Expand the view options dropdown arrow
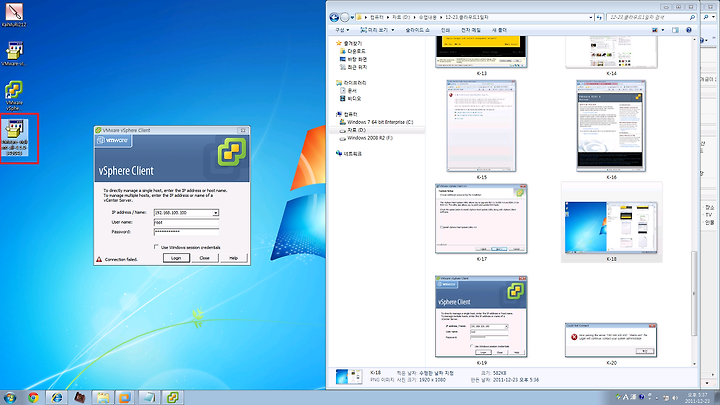 pyautogui.click(x=663, y=30)
